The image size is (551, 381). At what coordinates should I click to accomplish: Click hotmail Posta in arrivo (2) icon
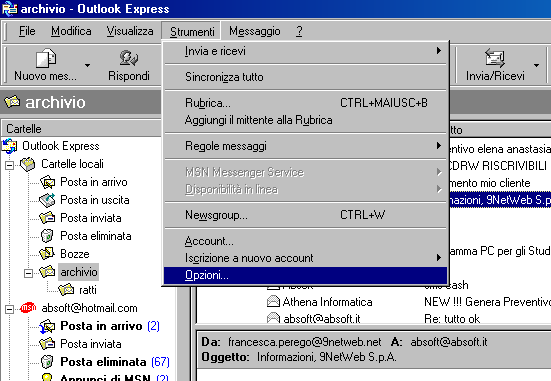(47, 326)
